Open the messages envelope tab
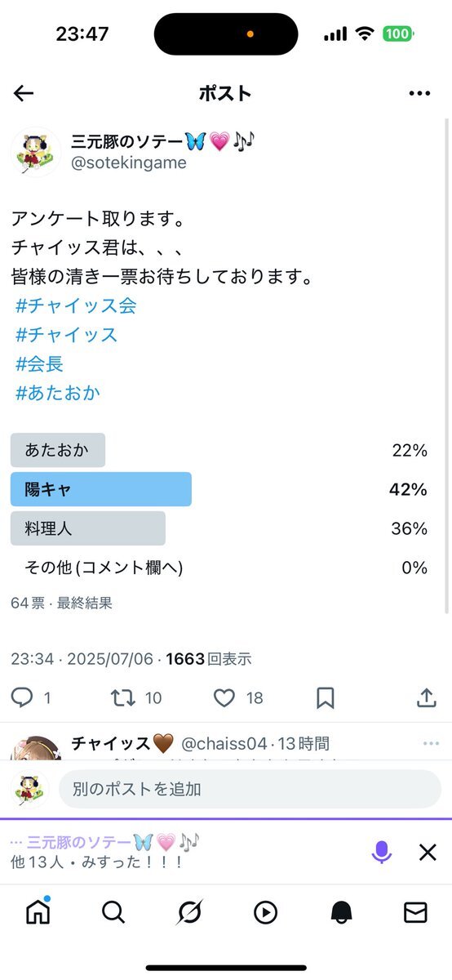 415,912
